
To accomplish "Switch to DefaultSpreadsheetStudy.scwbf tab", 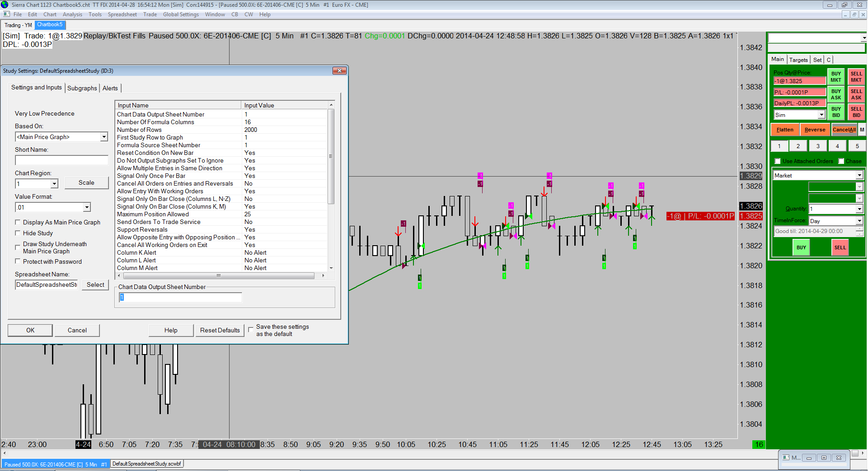I will click(x=146, y=464).
